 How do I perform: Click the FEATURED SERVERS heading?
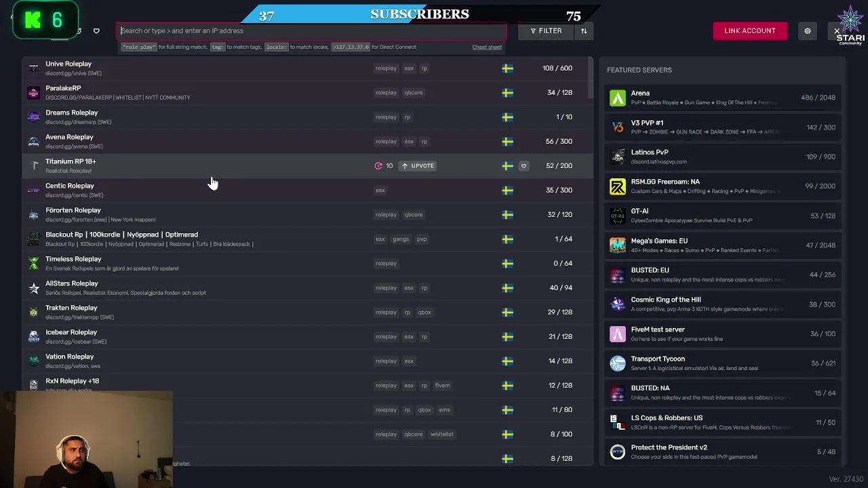[639, 70]
